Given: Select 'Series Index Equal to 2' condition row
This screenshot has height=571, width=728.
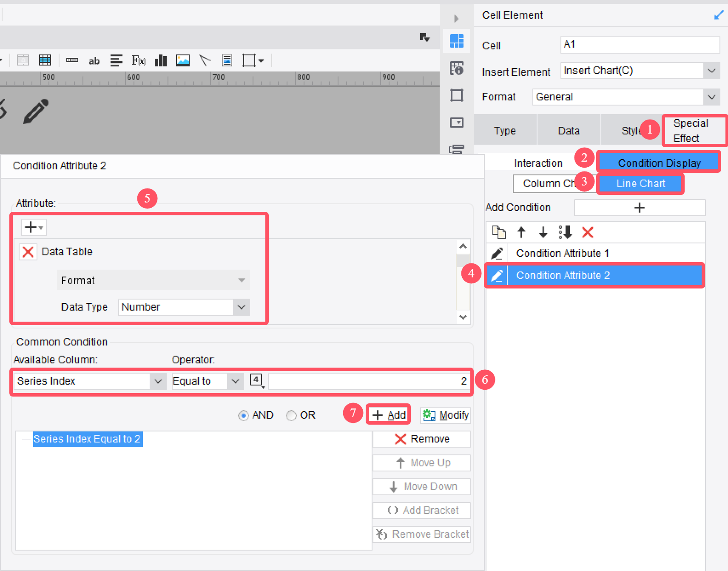Looking at the screenshot, I should (x=87, y=439).
